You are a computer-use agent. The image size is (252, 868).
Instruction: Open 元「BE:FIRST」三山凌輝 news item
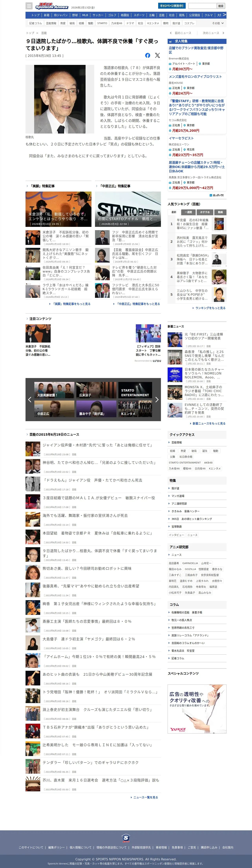pyautogui.click(x=197, y=340)
